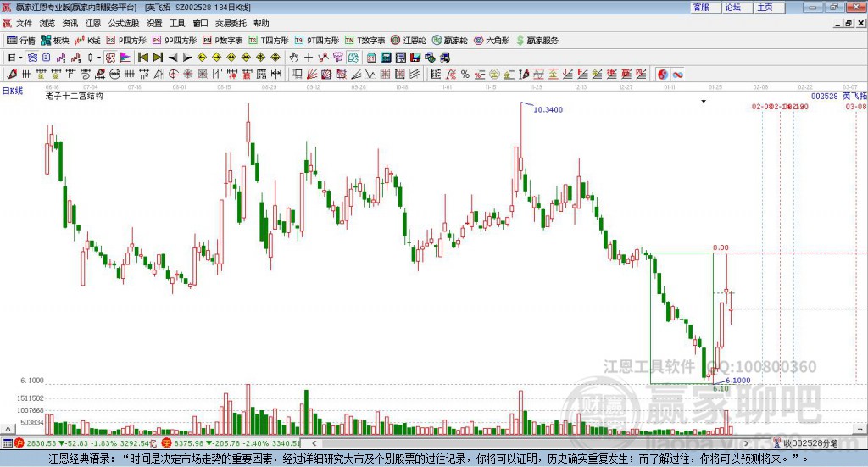This screenshot has height=467, width=868.
Task: Select the crosshair cursor tool
Action: [x=309, y=58]
